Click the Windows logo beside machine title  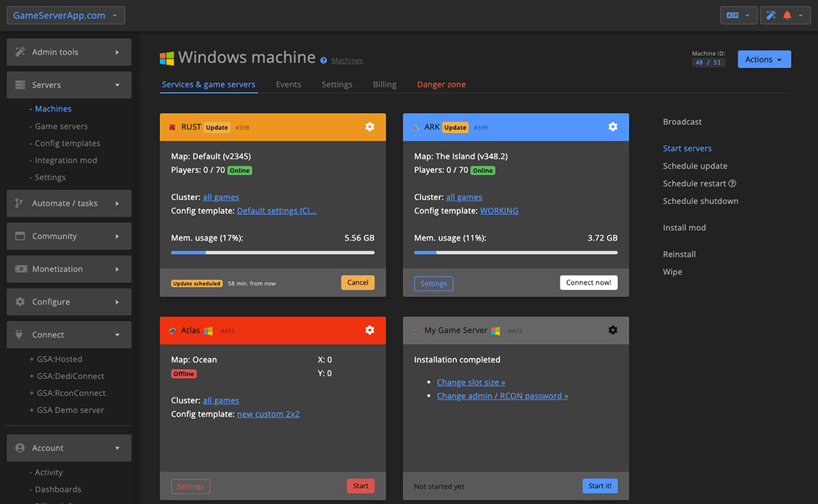pyautogui.click(x=167, y=59)
